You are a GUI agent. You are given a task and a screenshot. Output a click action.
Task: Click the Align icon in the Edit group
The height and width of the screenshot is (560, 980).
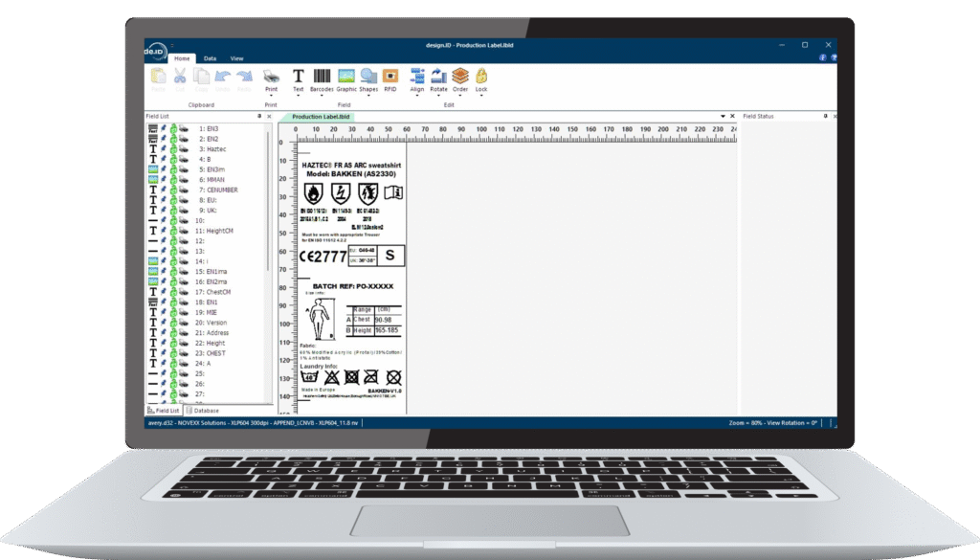pos(418,75)
